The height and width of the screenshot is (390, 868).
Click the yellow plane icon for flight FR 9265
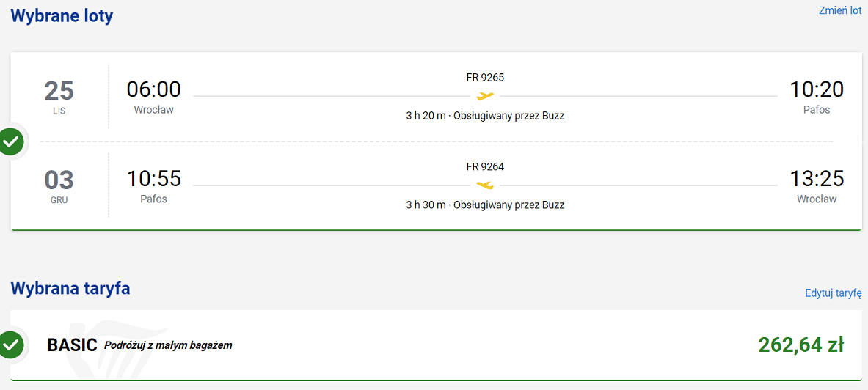(485, 96)
